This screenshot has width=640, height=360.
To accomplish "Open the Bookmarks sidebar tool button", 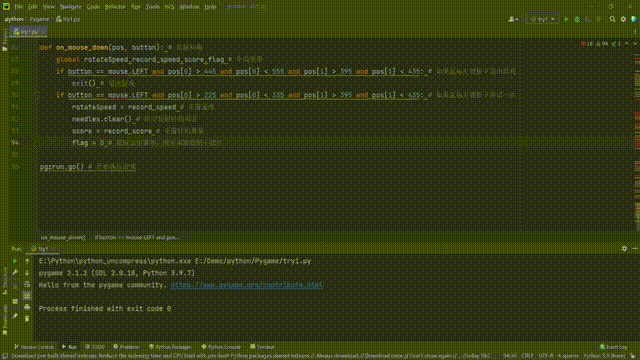I will (x=4, y=320).
